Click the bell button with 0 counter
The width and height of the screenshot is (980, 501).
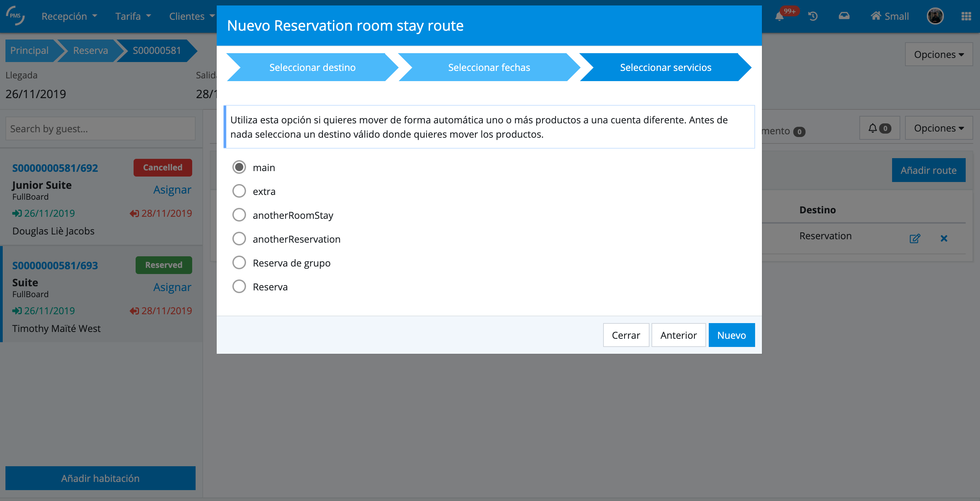879,128
